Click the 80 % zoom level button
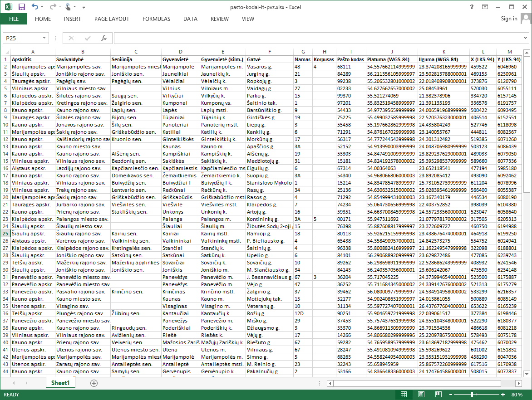Viewport: 532px width, 400px height. click(517, 395)
